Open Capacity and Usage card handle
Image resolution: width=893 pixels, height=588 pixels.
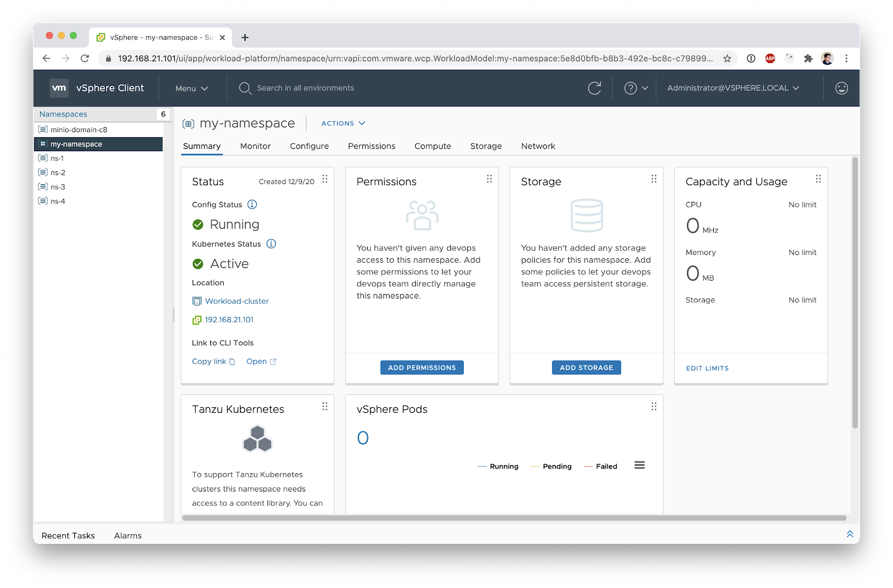pos(818,179)
